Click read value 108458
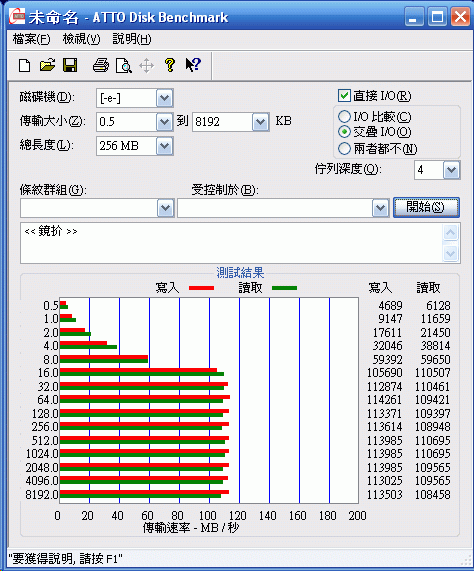474x571 pixels. [x=432, y=495]
